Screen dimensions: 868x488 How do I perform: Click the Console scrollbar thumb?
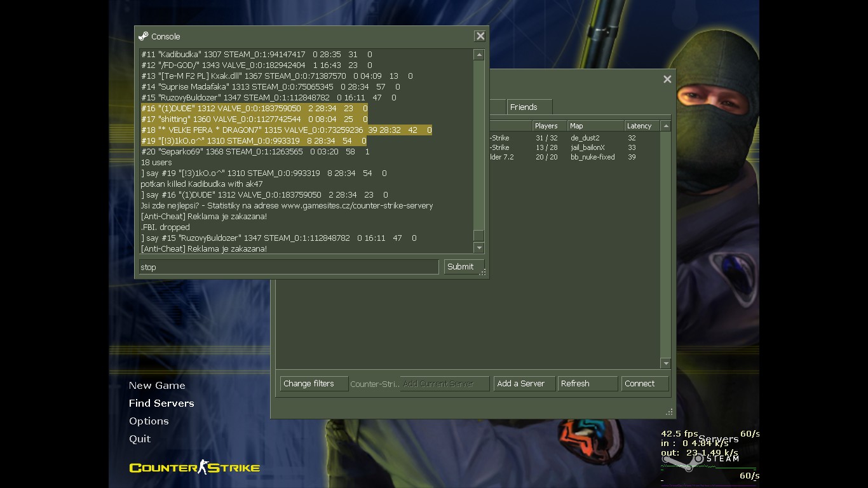click(x=479, y=236)
